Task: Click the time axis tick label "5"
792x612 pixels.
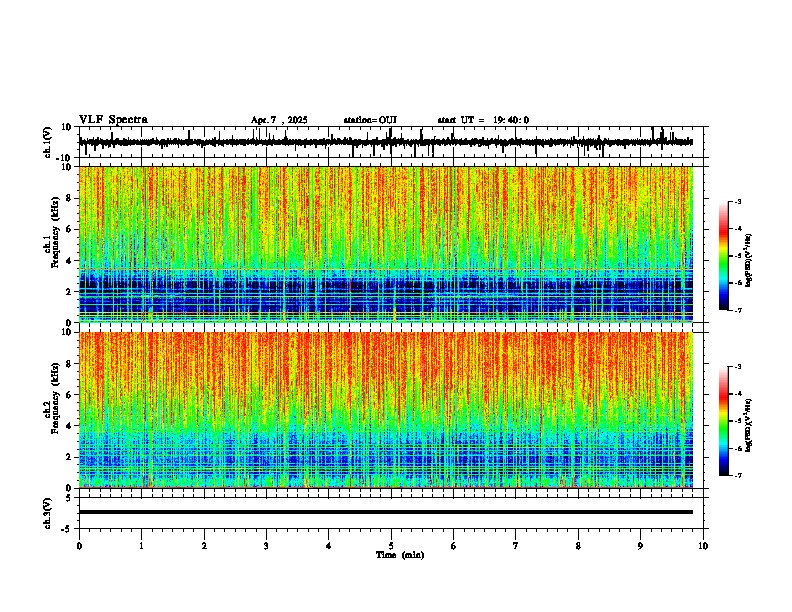Action: pyautogui.click(x=391, y=546)
